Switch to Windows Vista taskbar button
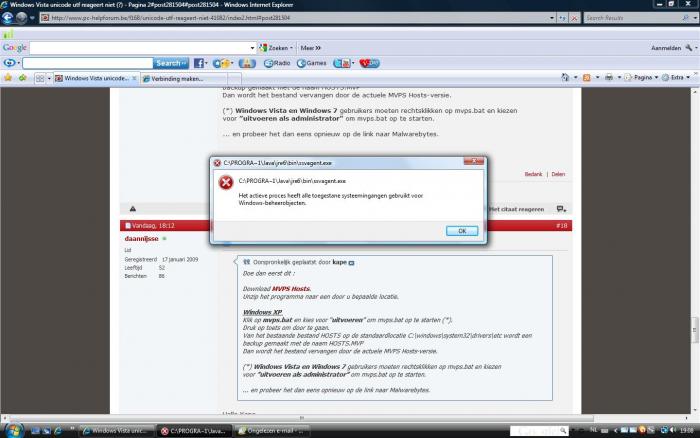 118,431
